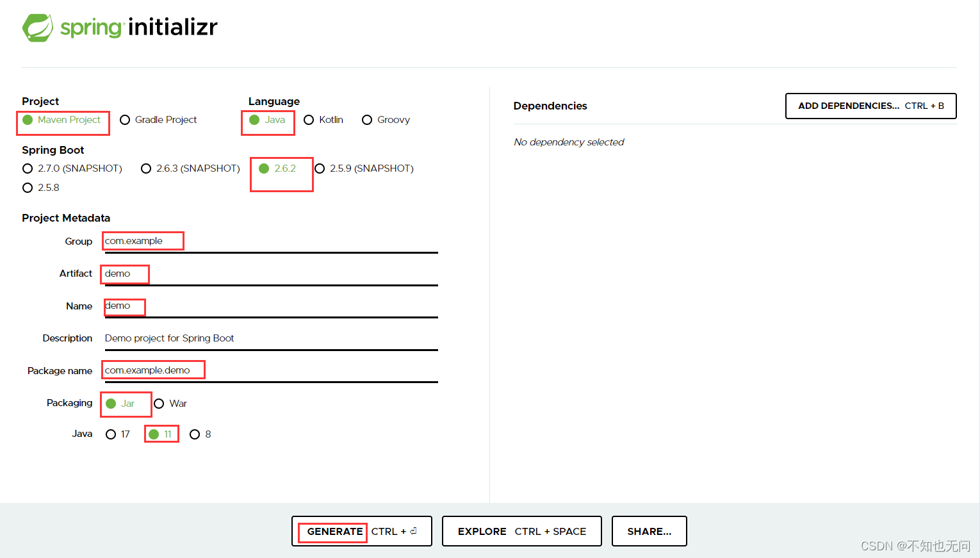Focus the Name input field
Image resolution: width=980 pixels, height=558 pixels.
point(271,306)
